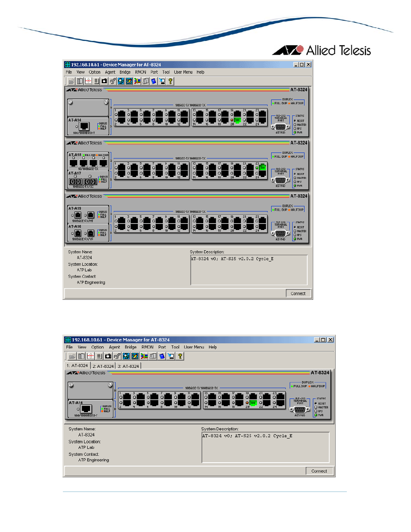This screenshot has height=532, width=411.
Task: Click the terminal monitor icon in the tabbed window toolbar
Action: pyautogui.click(x=171, y=356)
